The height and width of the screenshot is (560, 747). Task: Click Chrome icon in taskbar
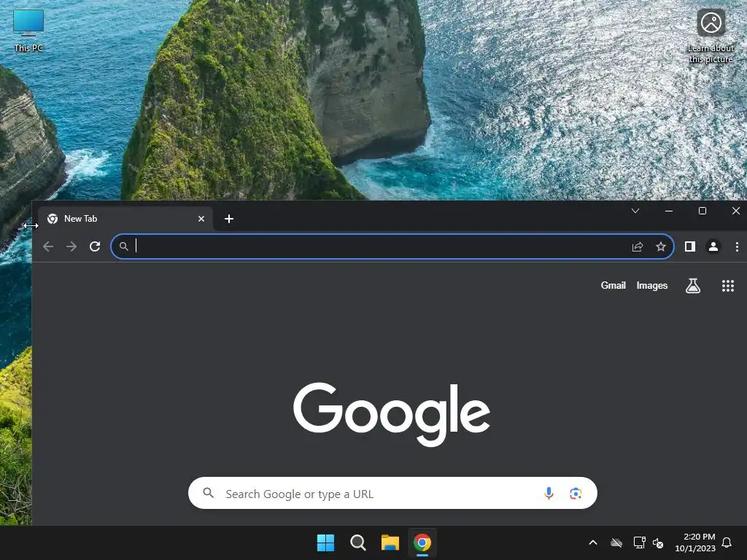[422, 542]
